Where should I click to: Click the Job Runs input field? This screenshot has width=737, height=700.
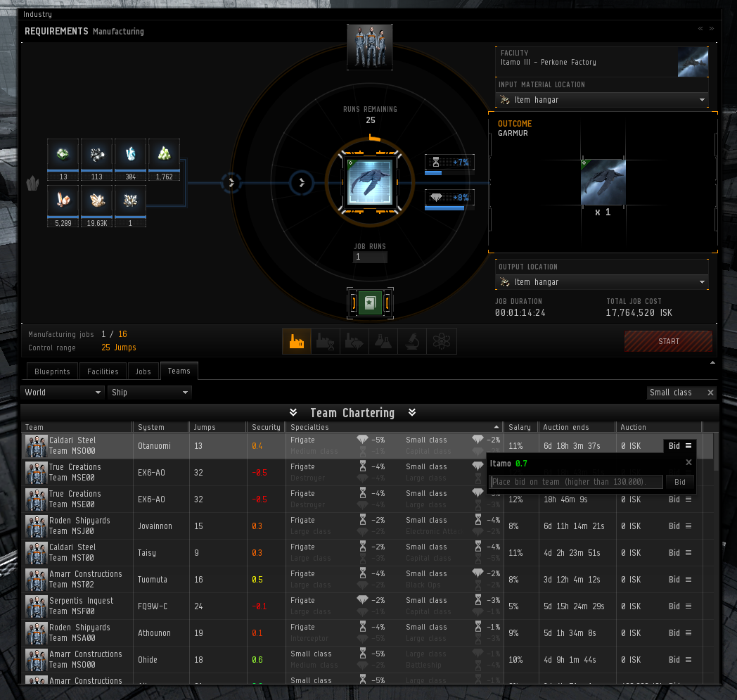(370, 257)
